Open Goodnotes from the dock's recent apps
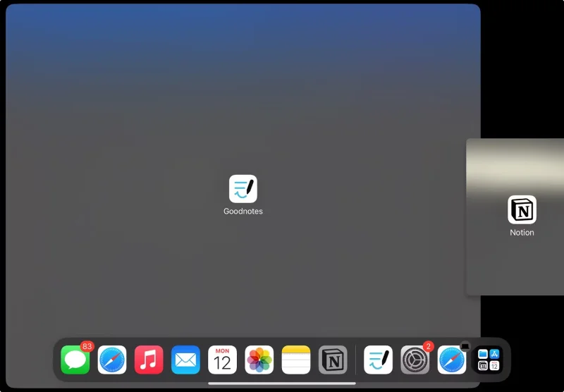Screen dimensions: 564x392 coord(378,360)
